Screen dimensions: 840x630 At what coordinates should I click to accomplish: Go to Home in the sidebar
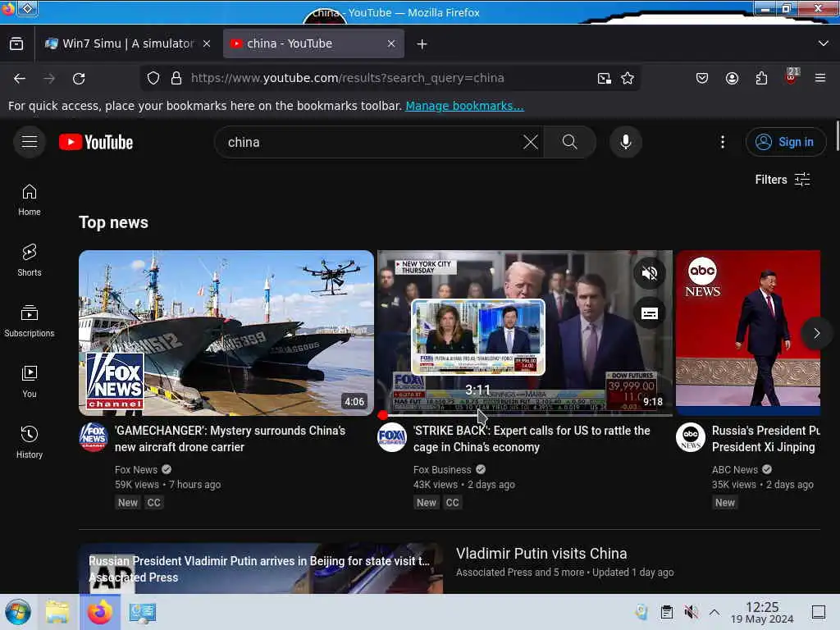click(x=30, y=200)
